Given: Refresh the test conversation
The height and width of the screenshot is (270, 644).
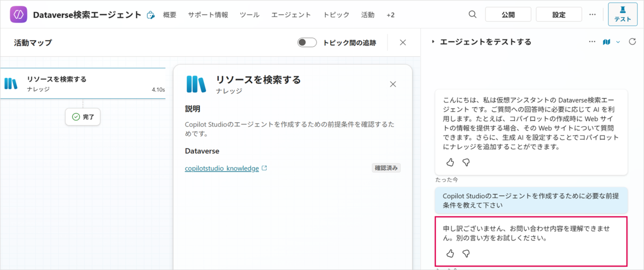Looking at the screenshot, I should [632, 42].
